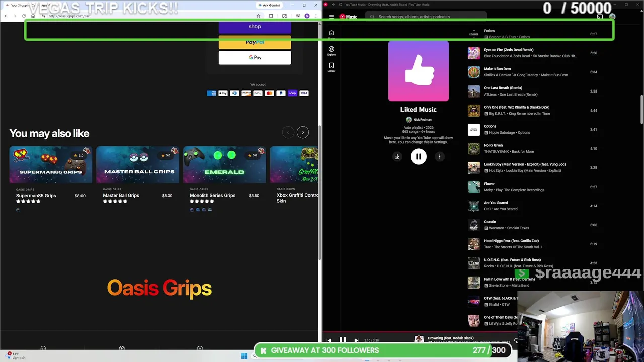Open Monolith Series Grips product link
644x362 pixels.
pos(212,196)
